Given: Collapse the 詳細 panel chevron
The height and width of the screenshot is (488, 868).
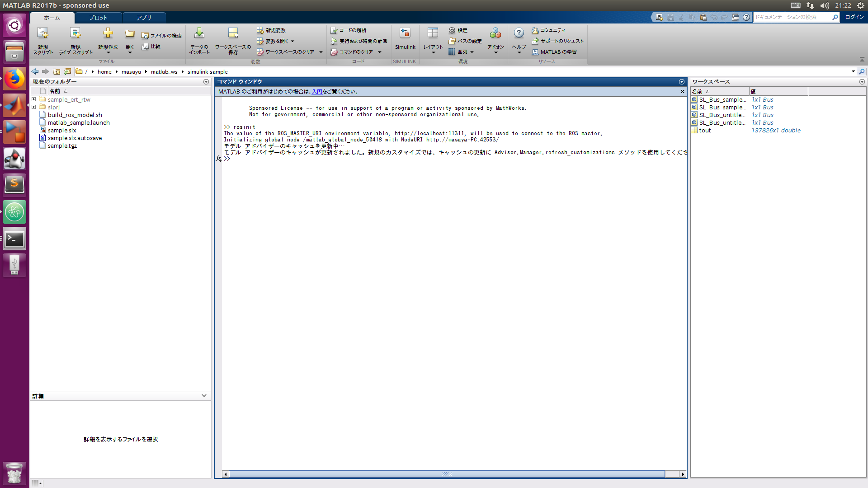Looking at the screenshot, I should coord(204,395).
